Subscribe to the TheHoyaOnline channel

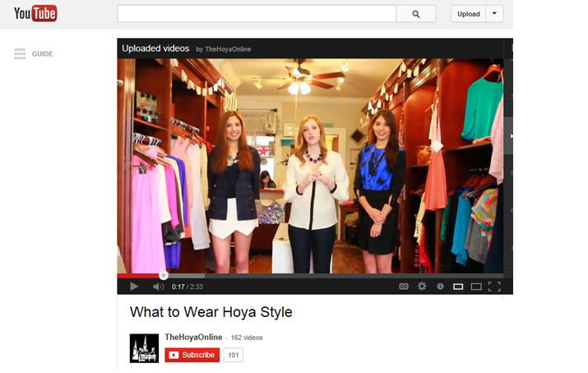[192, 355]
